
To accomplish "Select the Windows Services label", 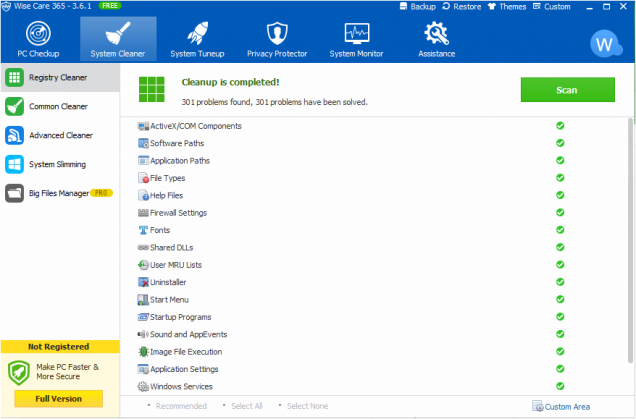I will 181,387.
